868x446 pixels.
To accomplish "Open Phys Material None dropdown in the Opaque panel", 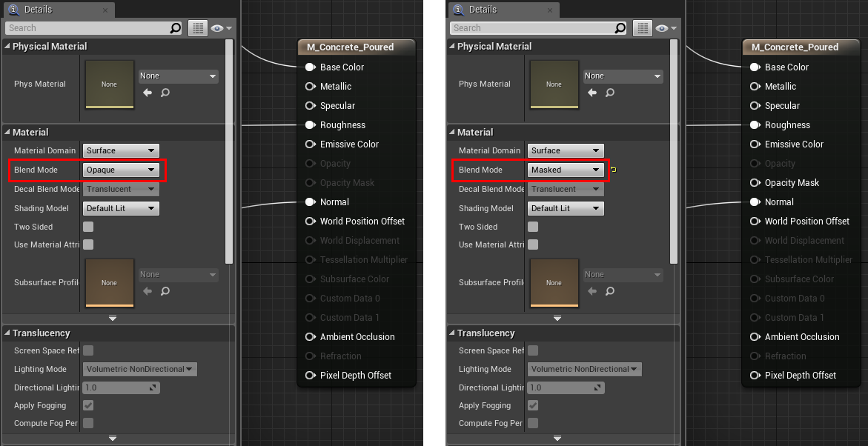I will pyautogui.click(x=178, y=76).
